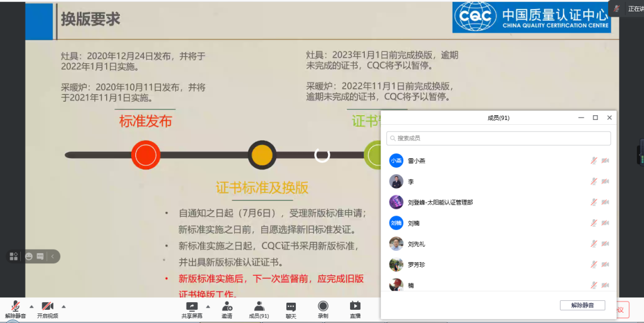Open emoji reaction icon in floating toolbar
The height and width of the screenshot is (323, 644).
[x=29, y=256]
